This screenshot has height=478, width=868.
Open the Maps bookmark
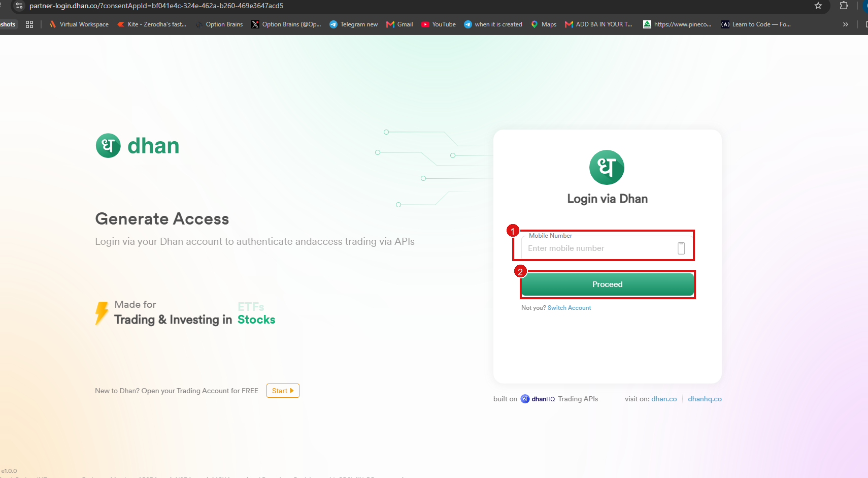(544, 24)
